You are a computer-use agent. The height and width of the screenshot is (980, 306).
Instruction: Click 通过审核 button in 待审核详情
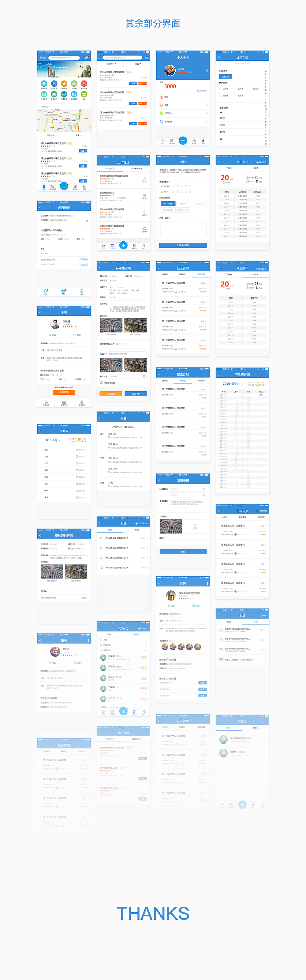136,394
